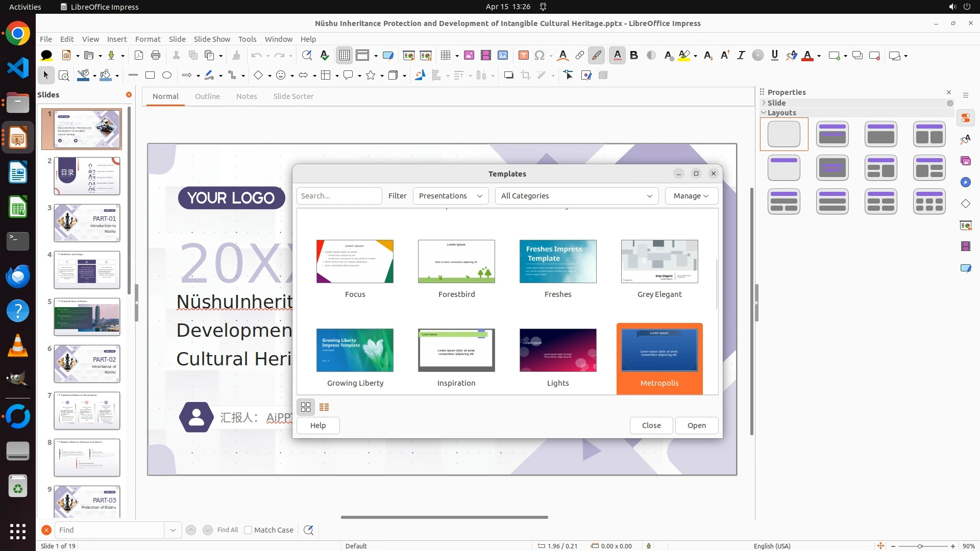Enable the Match Case checkbox
The width and height of the screenshot is (980, 551).
[248, 530]
